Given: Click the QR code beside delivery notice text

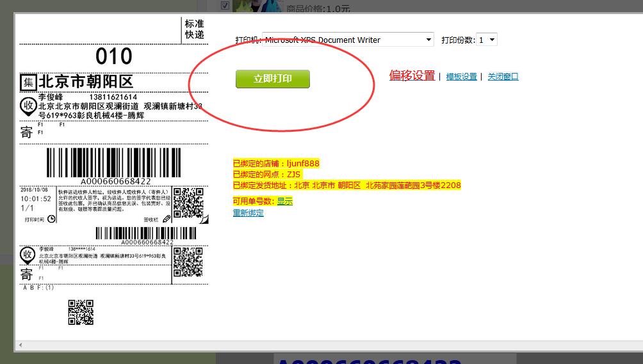Looking at the screenshot, I should (188, 202).
